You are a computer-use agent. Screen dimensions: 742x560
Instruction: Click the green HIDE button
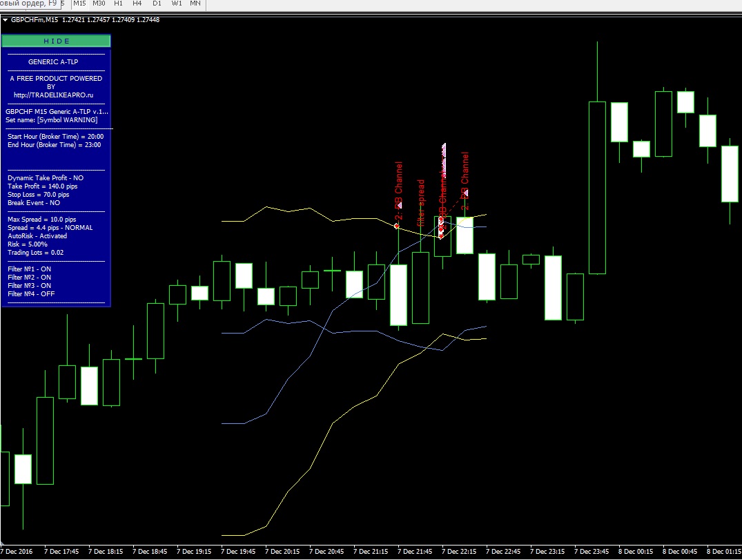(57, 41)
